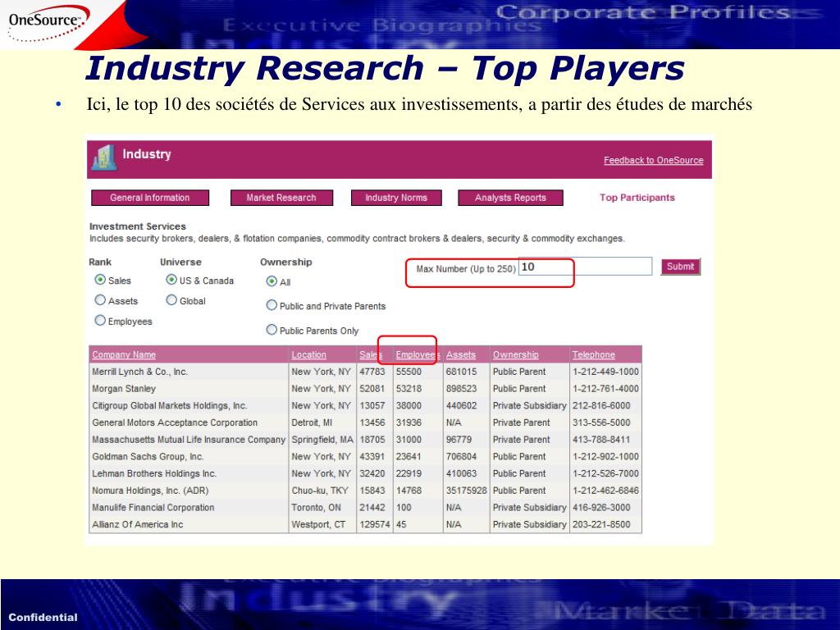Viewport: 840px width, 630px height.
Task: Click sales value 47783
Action: pos(372,372)
